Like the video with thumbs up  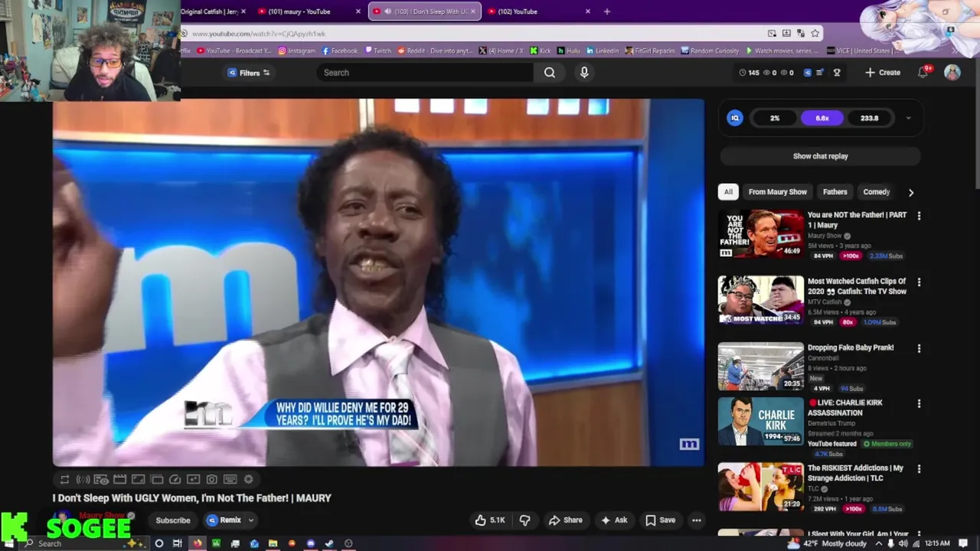(x=489, y=520)
